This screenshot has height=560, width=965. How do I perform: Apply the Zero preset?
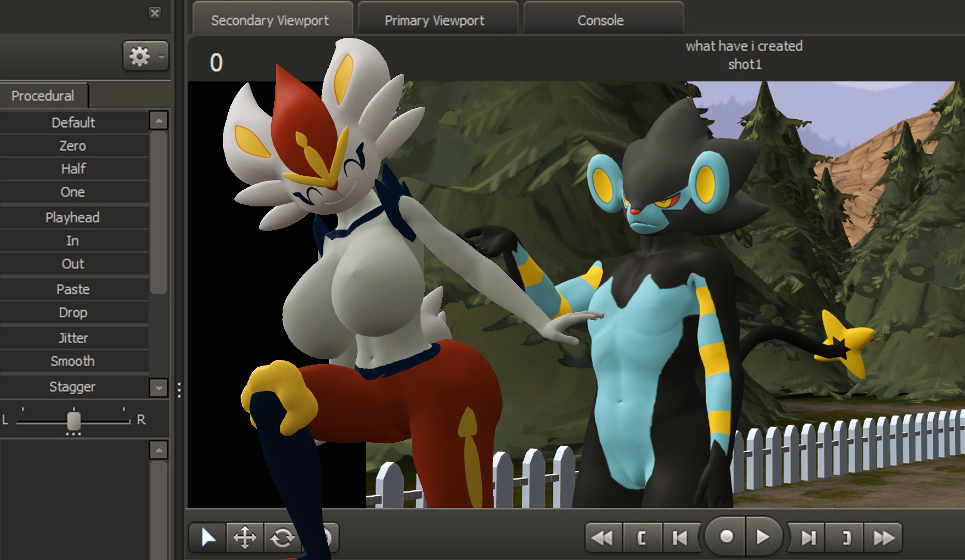point(74,146)
